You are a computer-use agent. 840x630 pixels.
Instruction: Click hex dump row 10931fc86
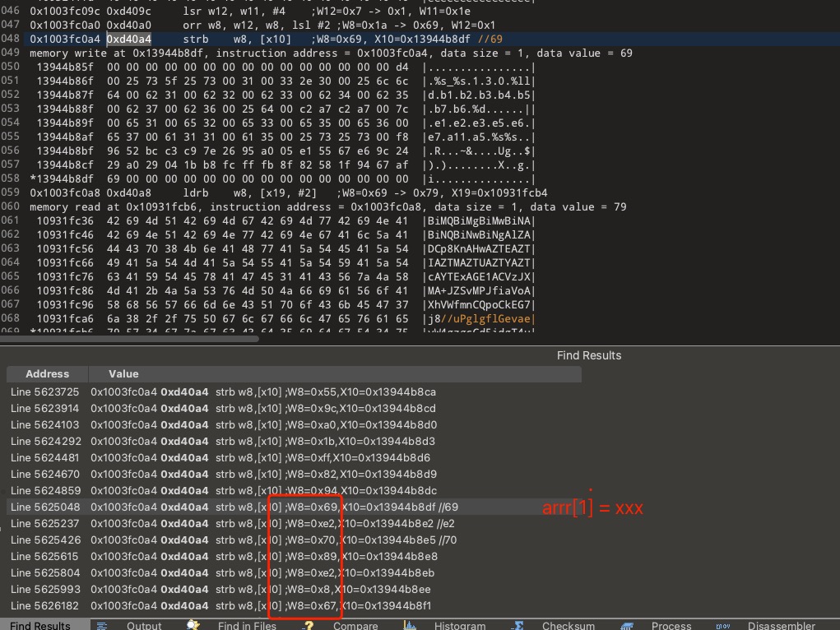tap(286, 290)
